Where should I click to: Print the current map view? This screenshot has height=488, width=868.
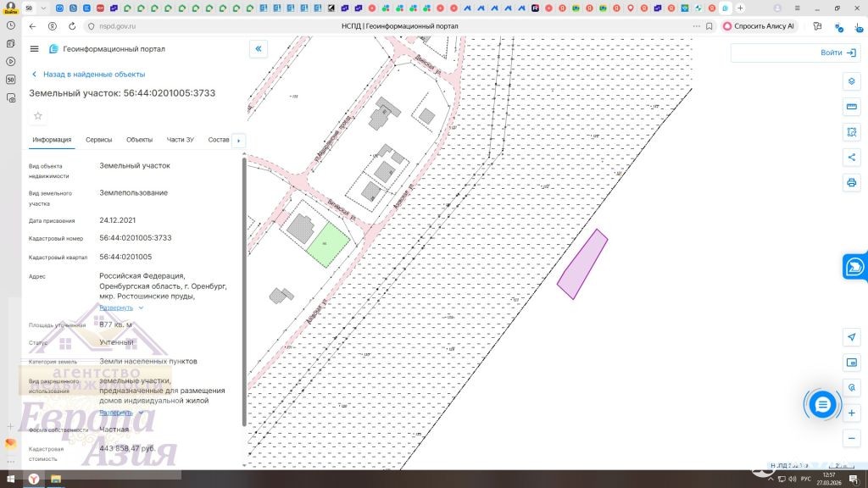[x=851, y=183]
